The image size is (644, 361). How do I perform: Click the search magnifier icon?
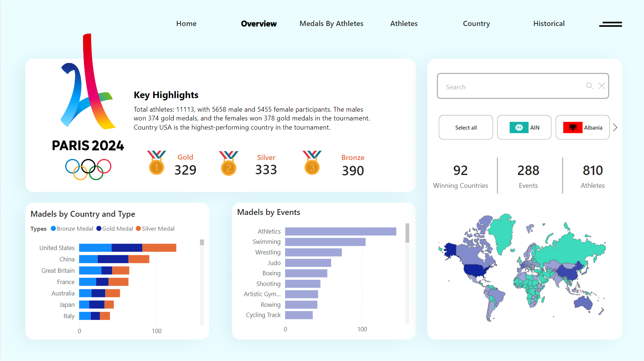click(589, 86)
